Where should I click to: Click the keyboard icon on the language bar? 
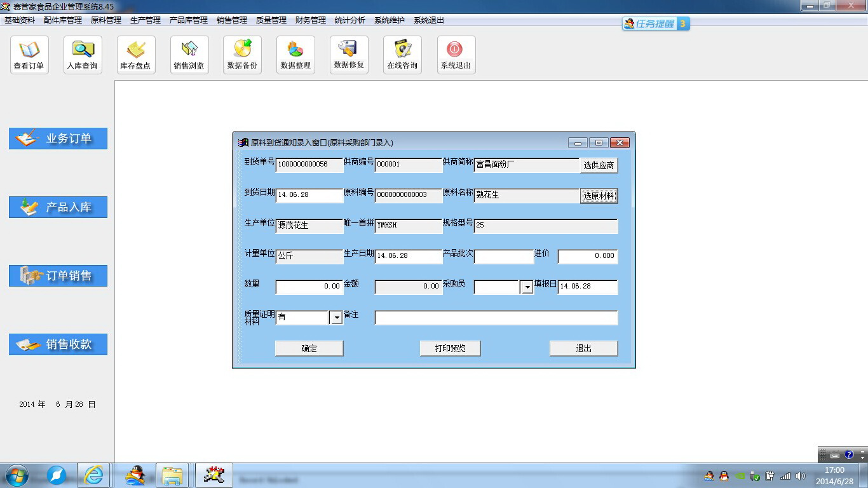coord(835,455)
